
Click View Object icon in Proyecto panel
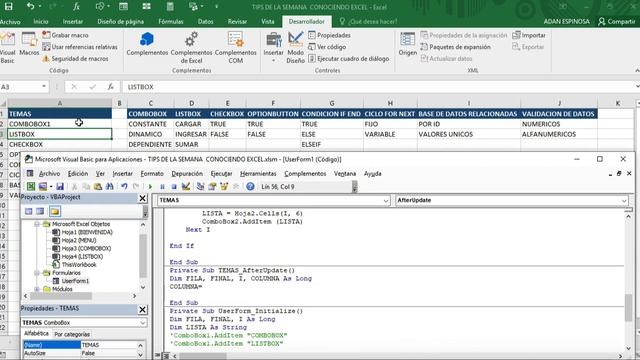(x=40, y=211)
